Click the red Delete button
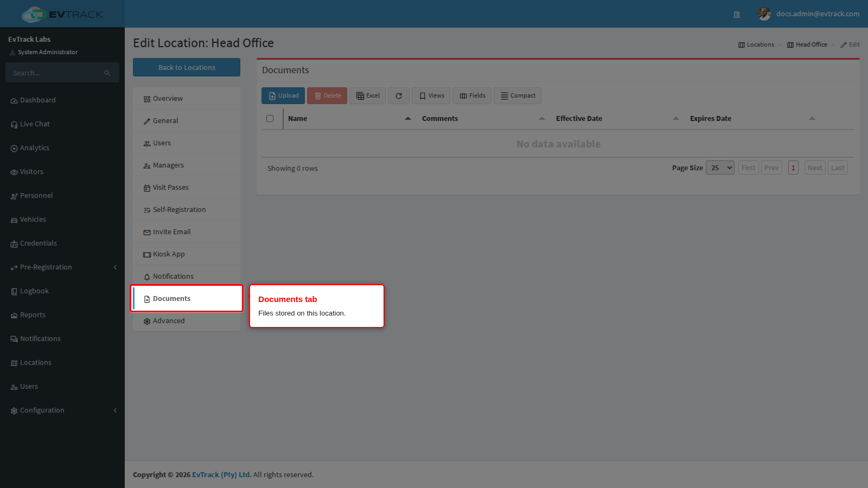The height and width of the screenshot is (488, 868). (327, 96)
